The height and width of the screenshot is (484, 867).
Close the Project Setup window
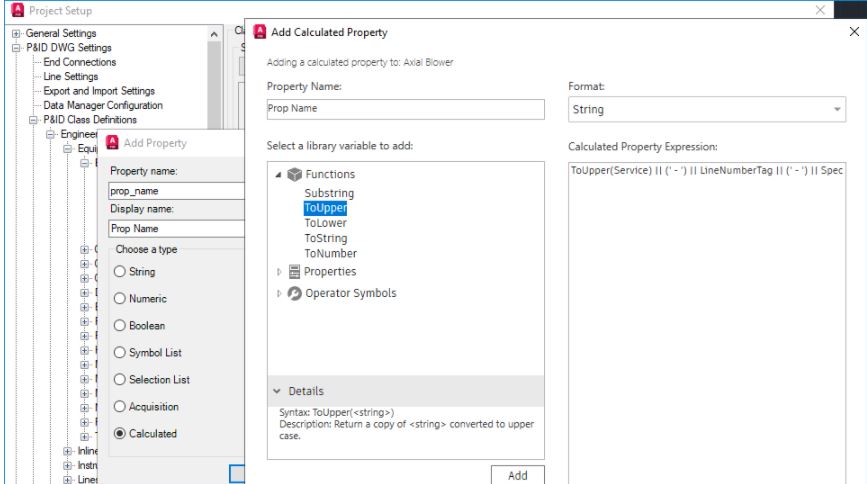pos(820,10)
